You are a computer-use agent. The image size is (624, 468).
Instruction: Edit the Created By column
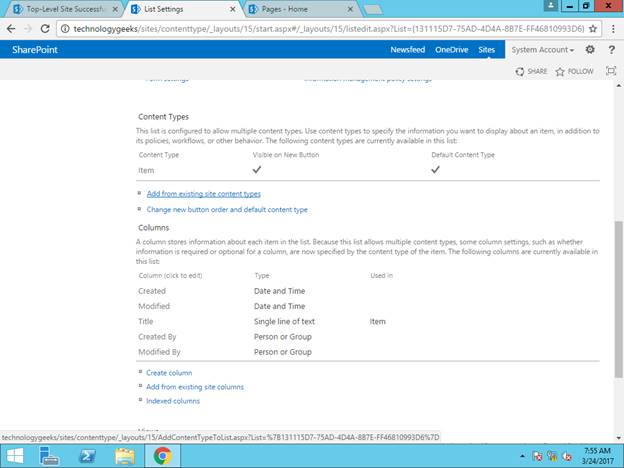tap(157, 337)
